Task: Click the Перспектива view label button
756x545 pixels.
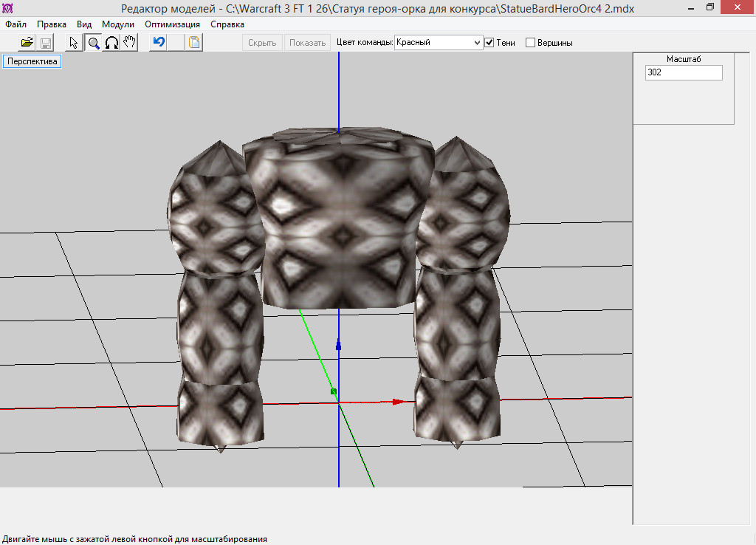Action: click(x=32, y=62)
